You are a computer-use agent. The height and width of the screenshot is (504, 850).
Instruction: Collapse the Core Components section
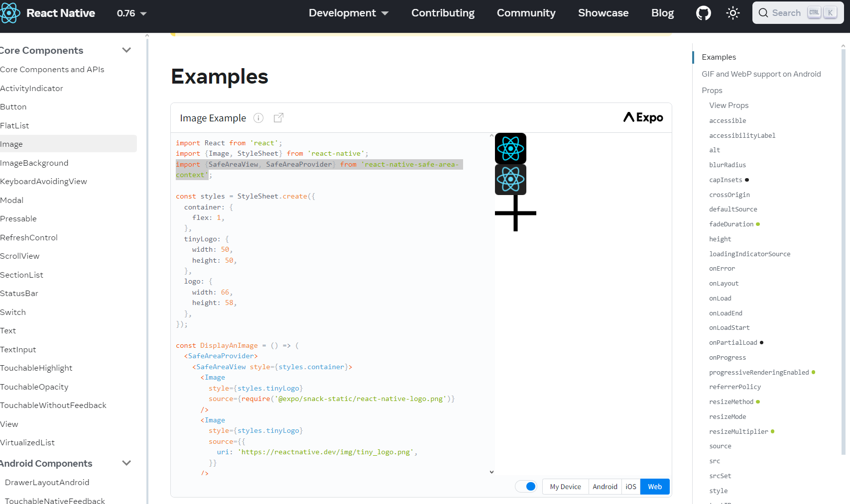[126, 50]
